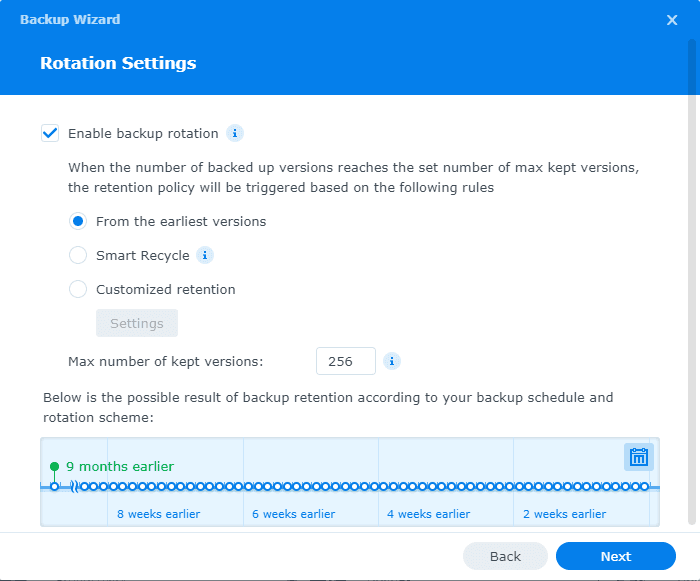Toggle Enable backup rotation checkbox
The image size is (700, 581).
tap(50, 133)
